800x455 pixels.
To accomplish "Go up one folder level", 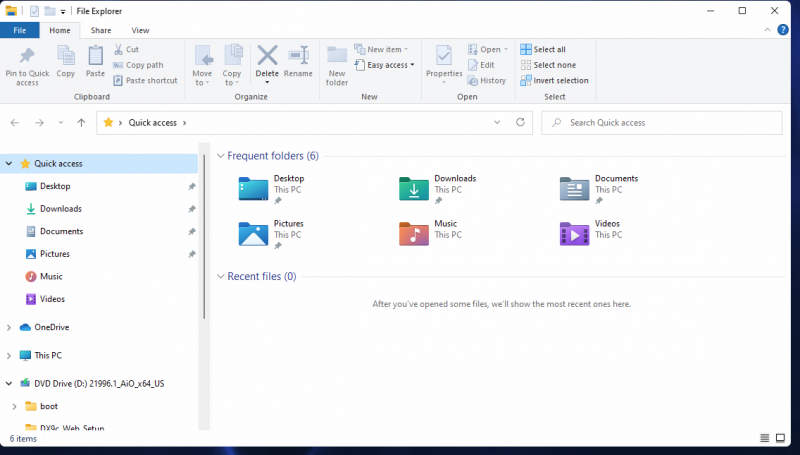I will pos(81,122).
